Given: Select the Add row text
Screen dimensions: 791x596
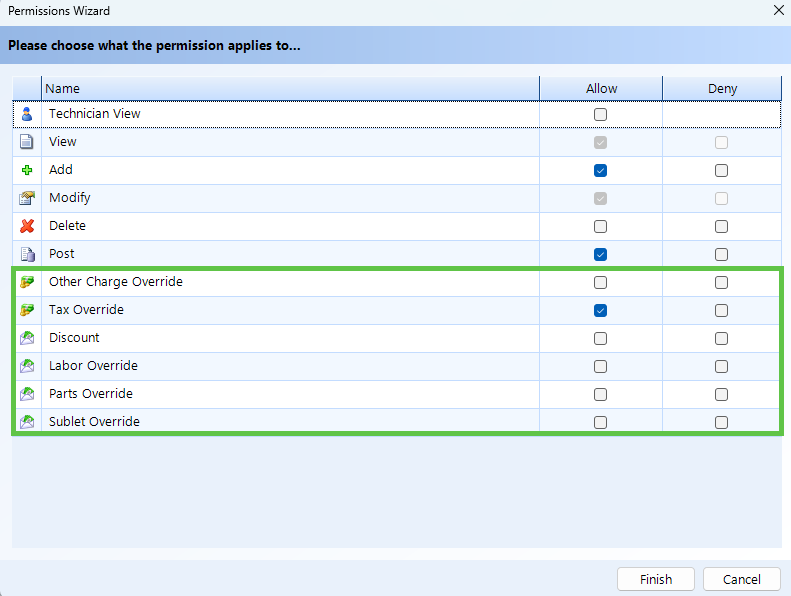Looking at the screenshot, I should coord(61,170).
